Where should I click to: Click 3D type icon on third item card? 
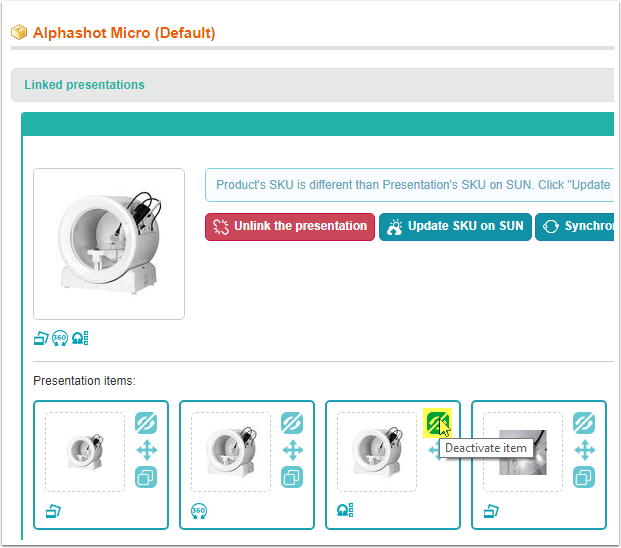[x=345, y=511]
